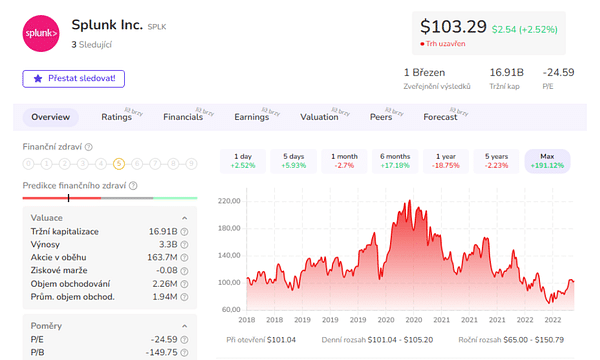Screen dimensions: 600x360
Task: Choose the 1 month chart period
Action: click(344, 161)
